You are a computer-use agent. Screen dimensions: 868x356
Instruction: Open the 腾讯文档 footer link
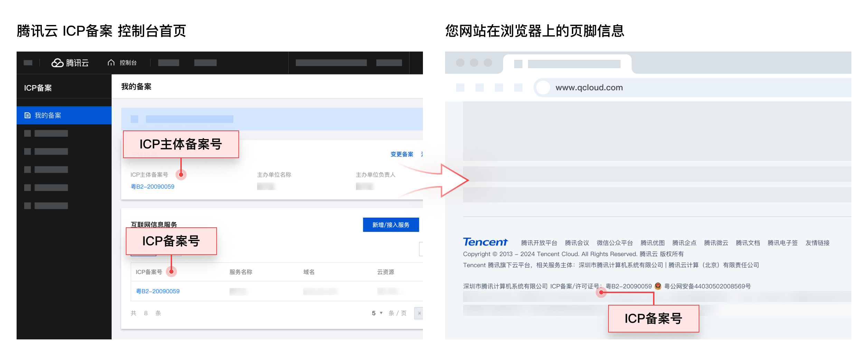748,243
